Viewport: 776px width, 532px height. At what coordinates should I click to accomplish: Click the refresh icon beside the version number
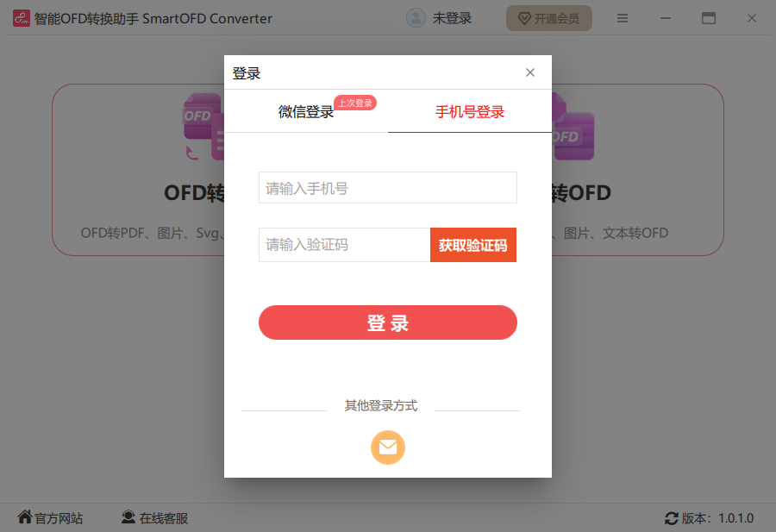pos(671,518)
